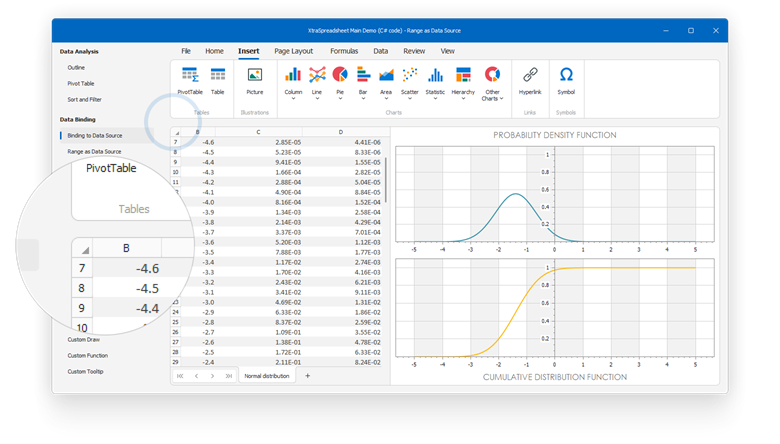Open the Statistic chart dropdown arrow
Screen dimensions: 780x444
click(435, 98)
